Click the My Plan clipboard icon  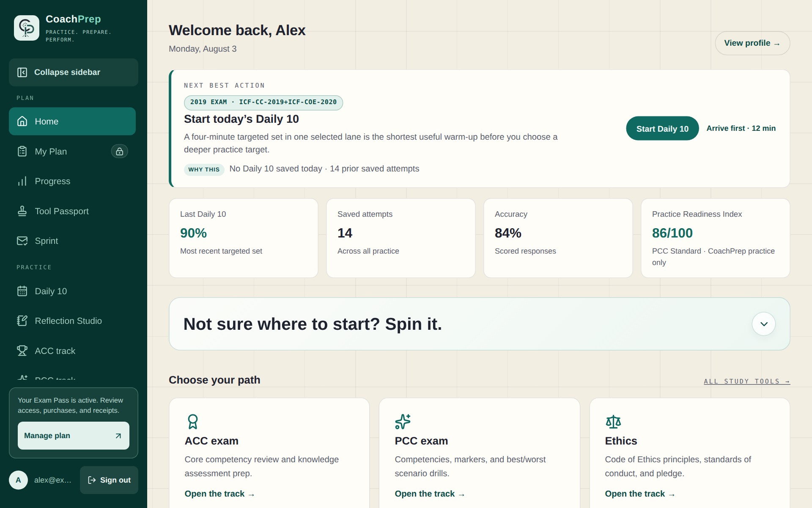[x=22, y=151]
